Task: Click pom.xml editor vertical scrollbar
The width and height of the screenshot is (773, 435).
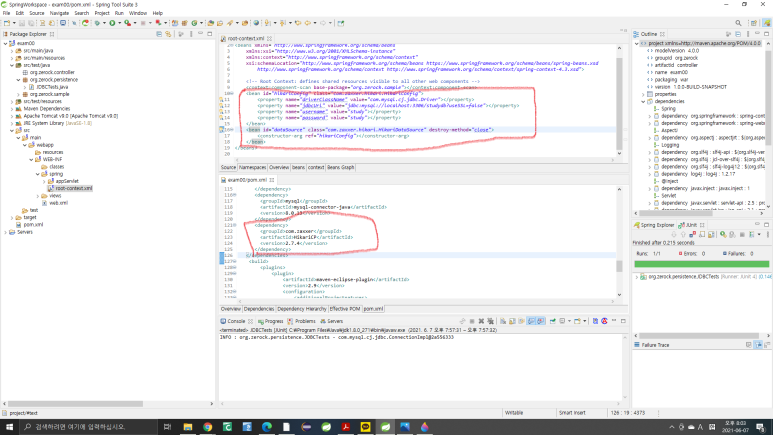Action: 619,266
